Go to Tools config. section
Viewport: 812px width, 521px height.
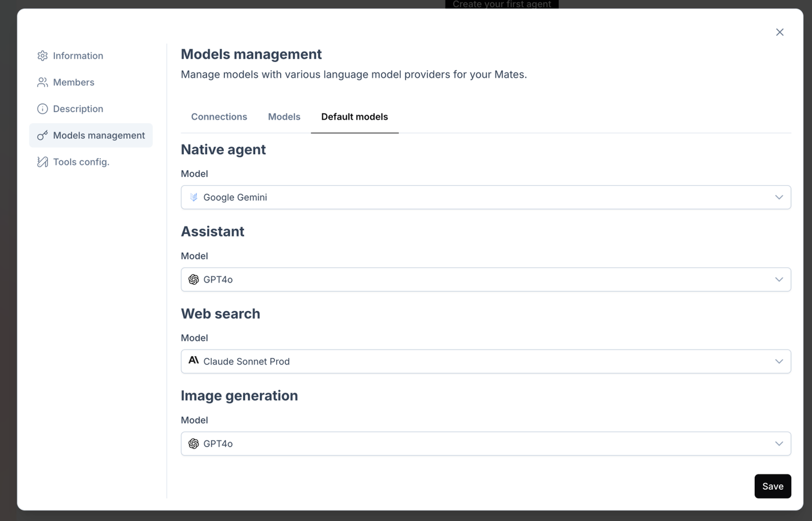pyautogui.click(x=81, y=162)
